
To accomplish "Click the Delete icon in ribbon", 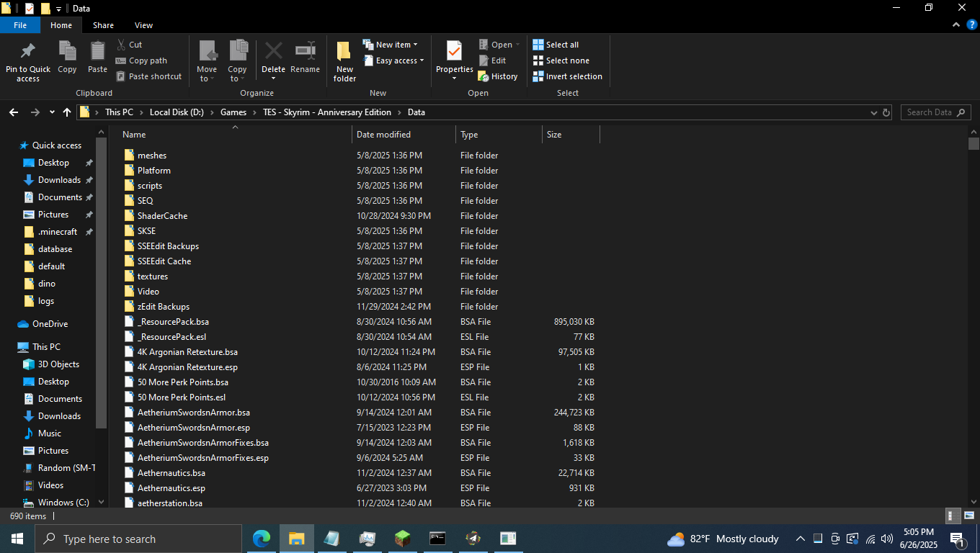I will [273, 52].
